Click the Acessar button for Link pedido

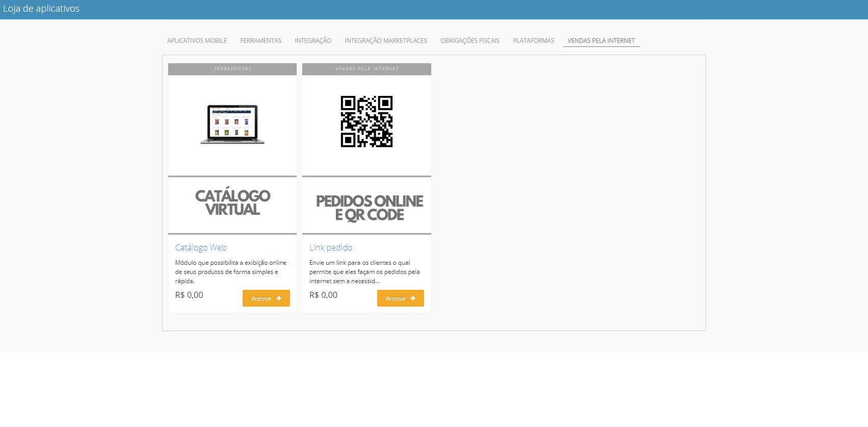(400, 298)
